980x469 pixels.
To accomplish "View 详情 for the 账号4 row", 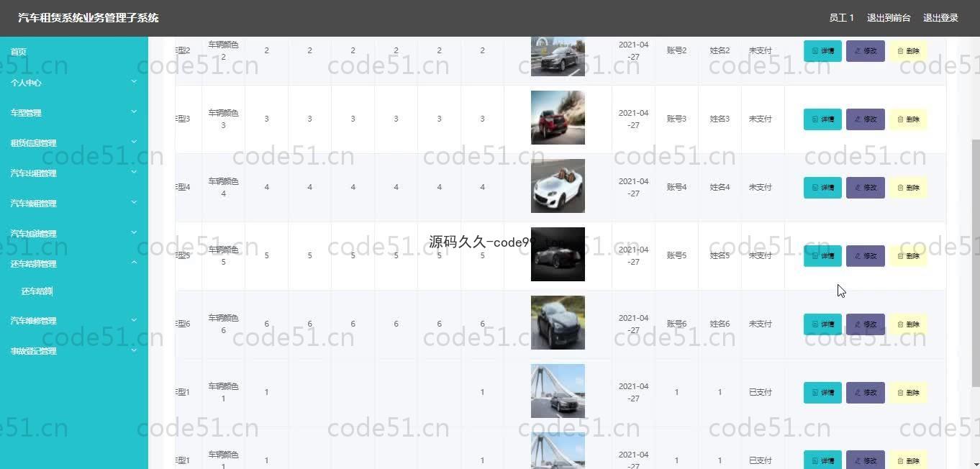I will pyautogui.click(x=822, y=188).
